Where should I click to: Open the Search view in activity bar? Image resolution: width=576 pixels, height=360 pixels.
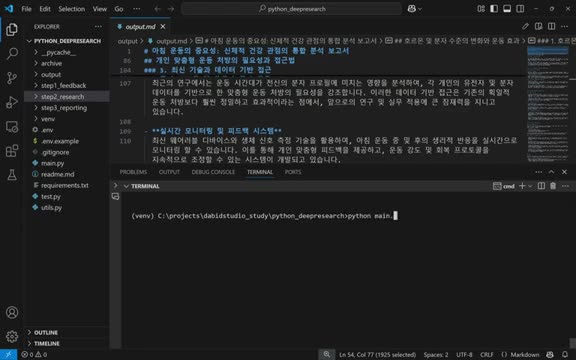click(12, 54)
